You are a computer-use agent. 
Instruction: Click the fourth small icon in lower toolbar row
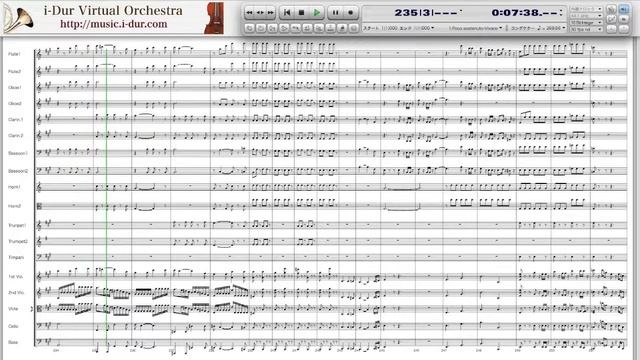click(284, 28)
